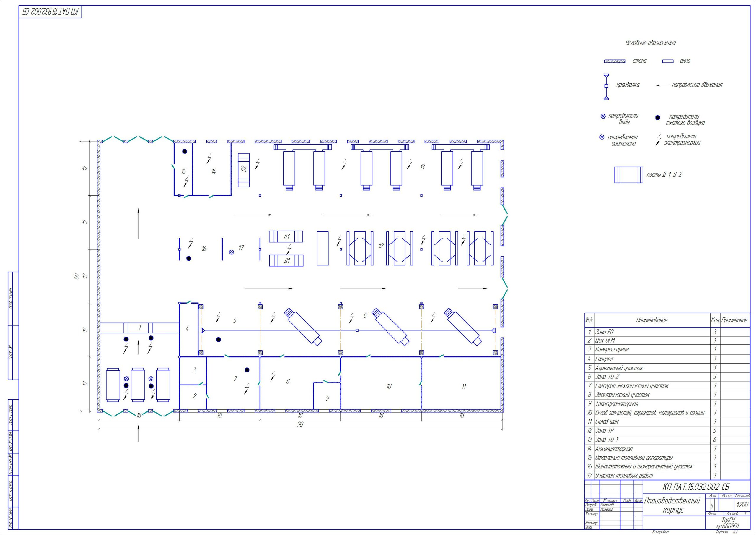Click the electricity lightning-bolt legend symbol
Viewport: 756px width, 535px height.
click(659, 140)
